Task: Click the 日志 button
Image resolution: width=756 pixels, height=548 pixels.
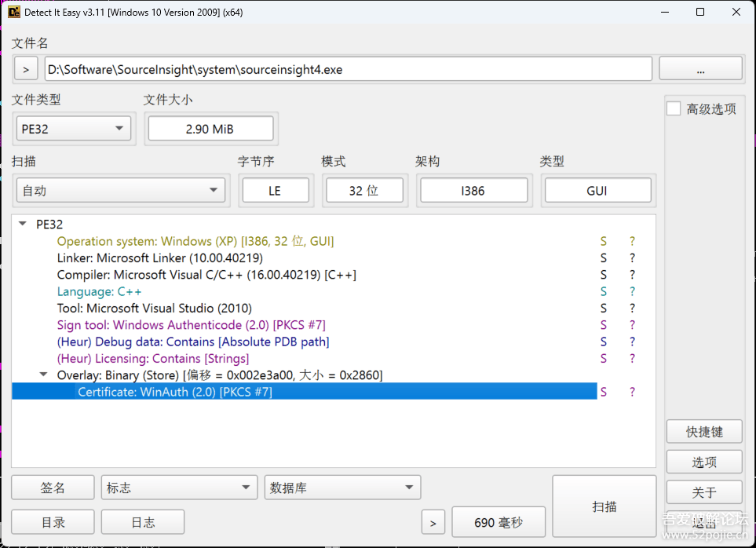Action: 143,522
